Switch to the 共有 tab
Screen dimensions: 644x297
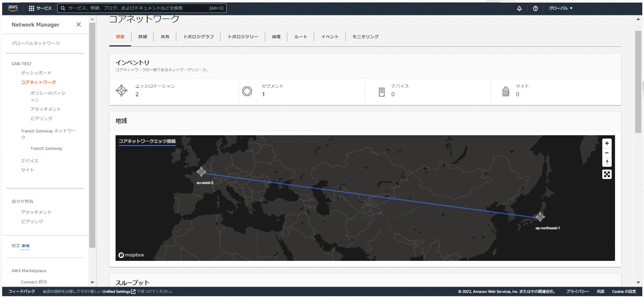[x=165, y=37]
